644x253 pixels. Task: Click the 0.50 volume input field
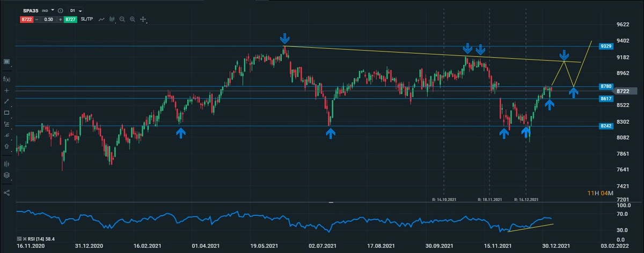(x=48, y=19)
